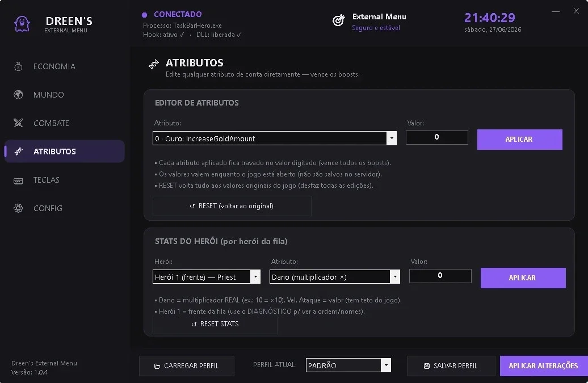Image resolution: width=588 pixels, height=383 pixels.
Task: Open the Perfil Atual PADRÃO dropdown
Action: [386, 365]
